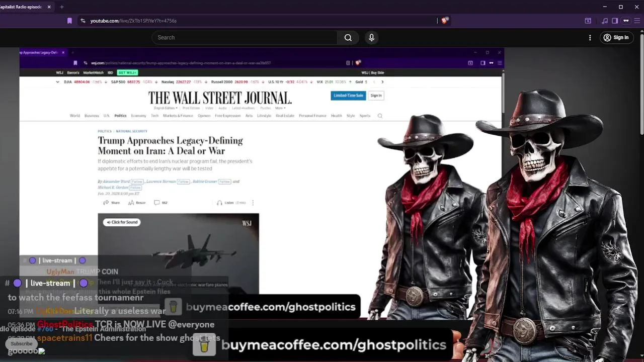The image size is (644, 362).
Task: Click the NATIONAL SECURITY breadcrumb link
Action: 131,131
